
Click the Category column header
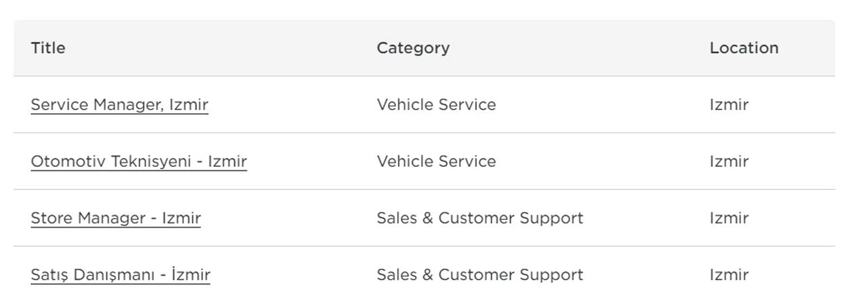click(413, 48)
